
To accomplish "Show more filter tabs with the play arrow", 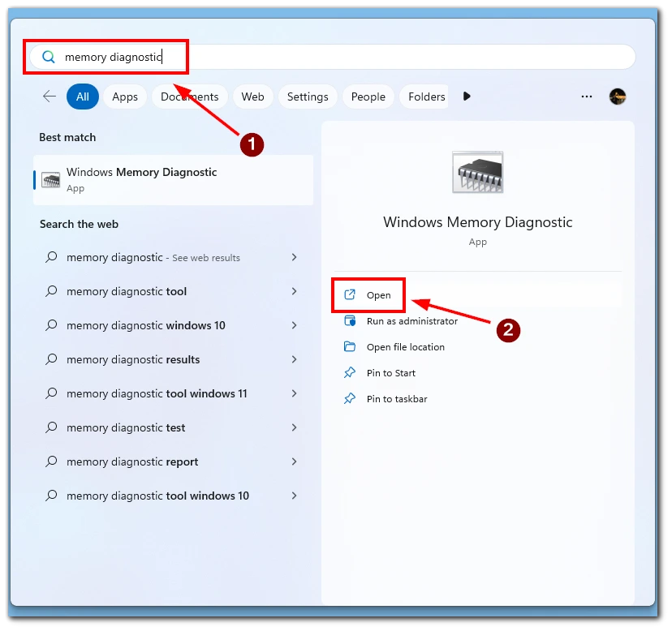I will point(467,97).
